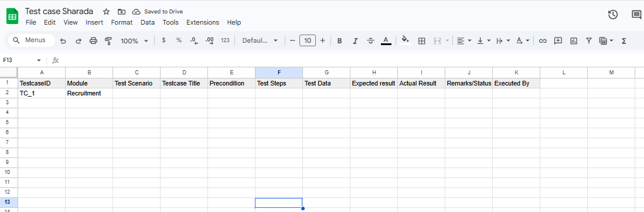This screenshot has width=644, height=212.
Task: Click the Merge cells icon
Action: [437, 40]
